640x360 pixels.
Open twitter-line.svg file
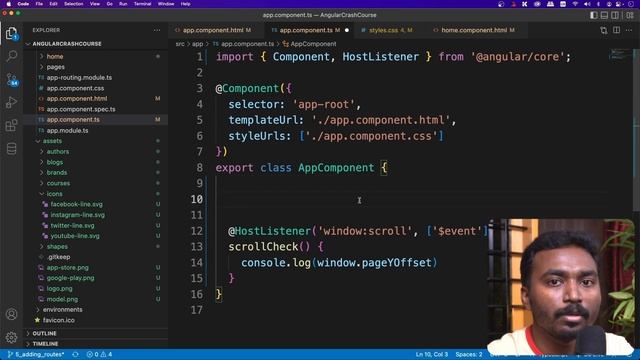tap(72, 225)
